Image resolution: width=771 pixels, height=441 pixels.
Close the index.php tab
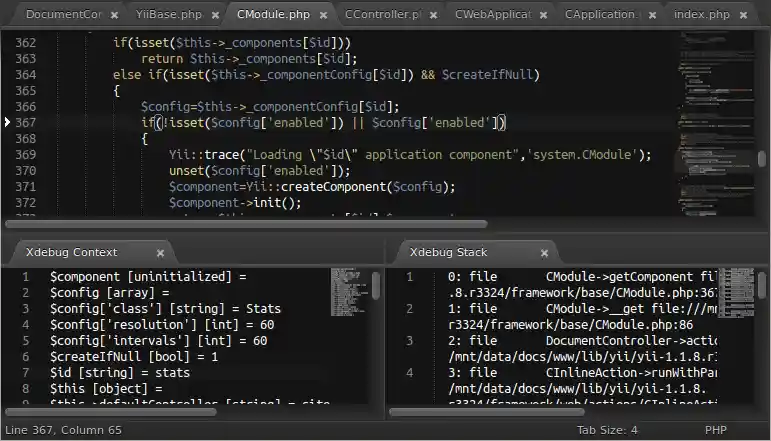click(743, 15)
